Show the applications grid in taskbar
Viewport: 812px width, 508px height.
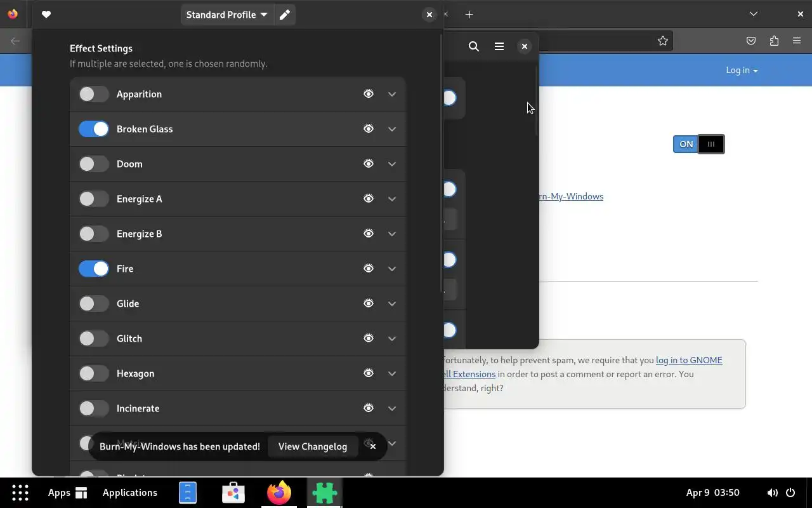20,493
